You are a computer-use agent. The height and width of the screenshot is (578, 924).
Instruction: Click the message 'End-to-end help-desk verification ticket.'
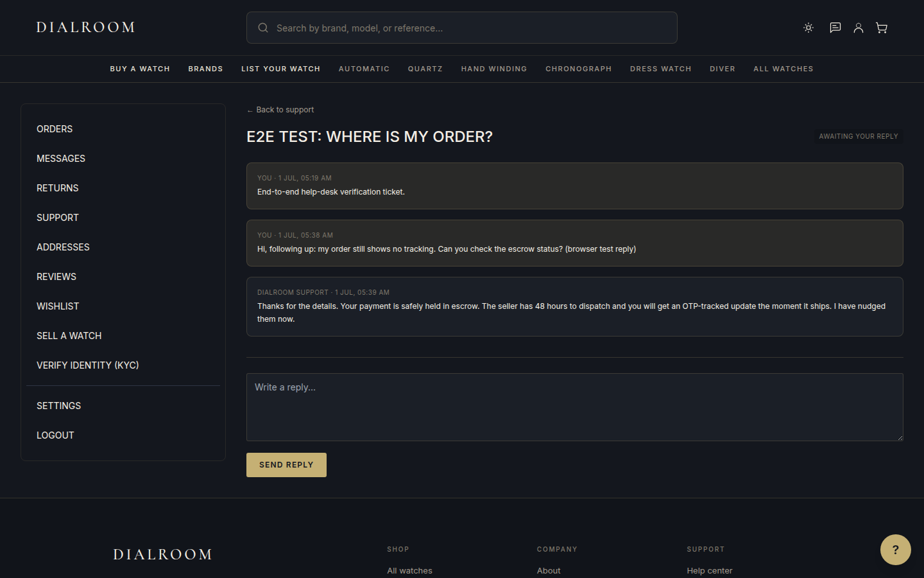tap(331, 192)
